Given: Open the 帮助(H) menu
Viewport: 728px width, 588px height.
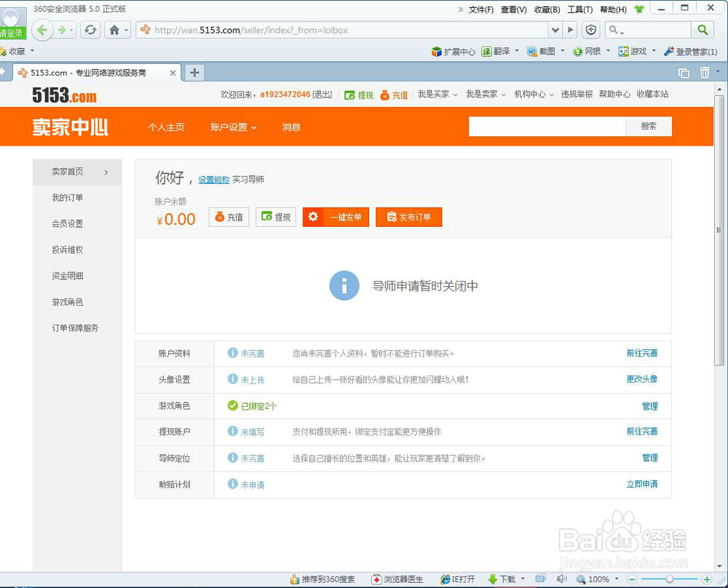Looking at the screenshot, I should pyautogui.click(x=613, y=9).
